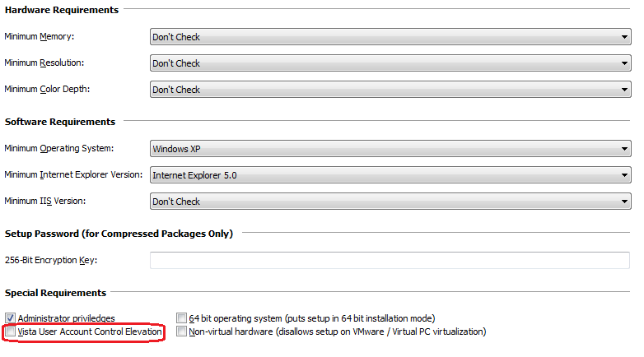Image resolution: width=644 pixels, height=357 pixels.
Task: Open the Minimum Memory dropdown
Action: (x=390, y=37)
